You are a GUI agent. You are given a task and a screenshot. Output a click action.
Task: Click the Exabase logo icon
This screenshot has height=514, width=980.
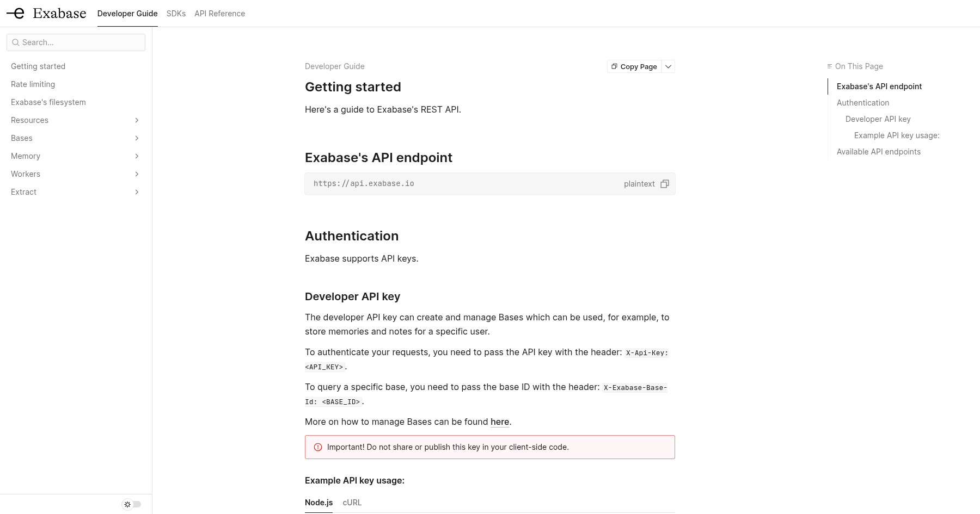[15, 13]
